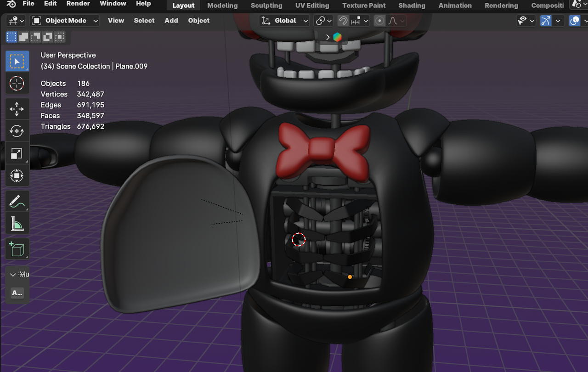The image size is (588, 372).
Task: Select the Scale tool
Action: [17, 153]
